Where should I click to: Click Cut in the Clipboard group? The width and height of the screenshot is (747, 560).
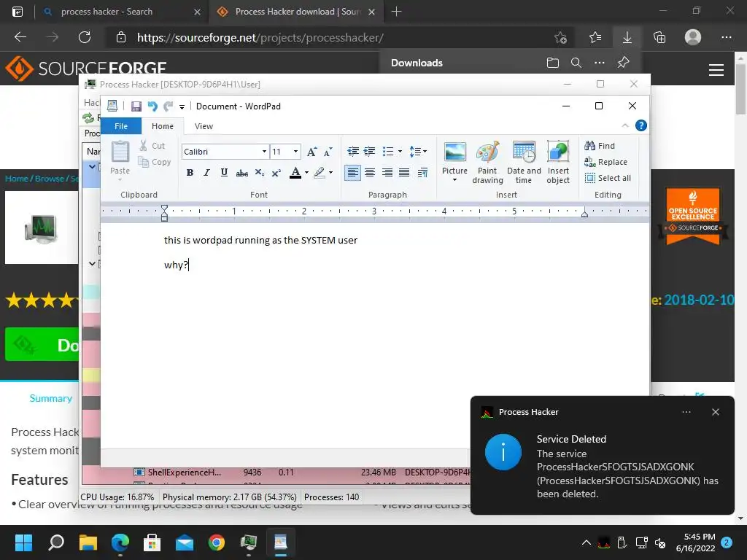tap(152, 146)
